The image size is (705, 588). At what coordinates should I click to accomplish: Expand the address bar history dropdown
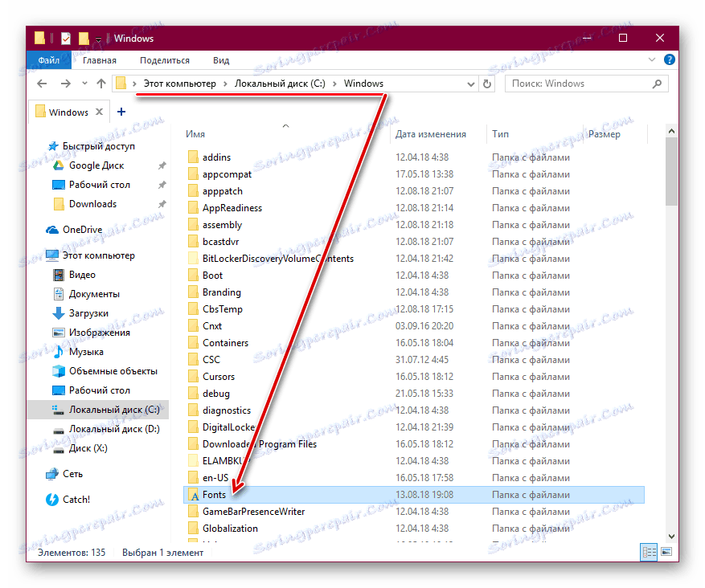coord(471,84)
